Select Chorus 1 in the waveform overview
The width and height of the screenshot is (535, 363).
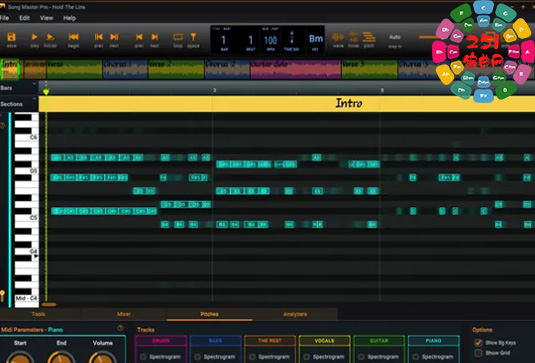pos(125,69)
